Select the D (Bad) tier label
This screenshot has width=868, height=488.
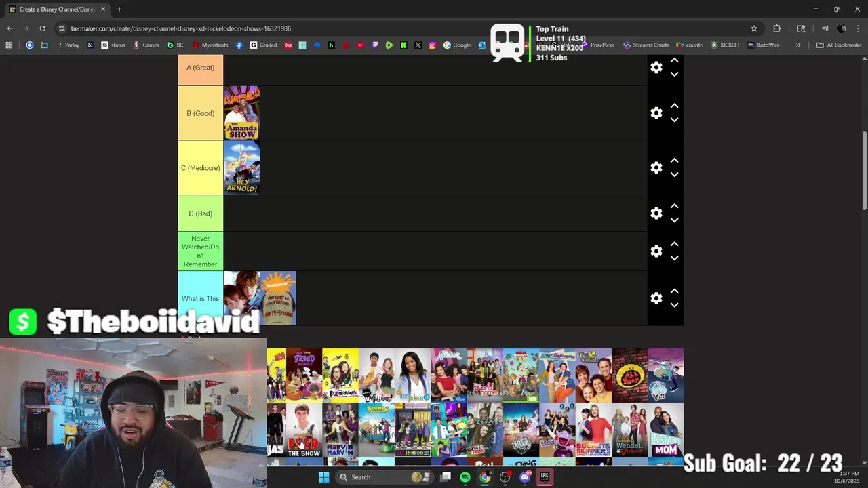(200, 213)
